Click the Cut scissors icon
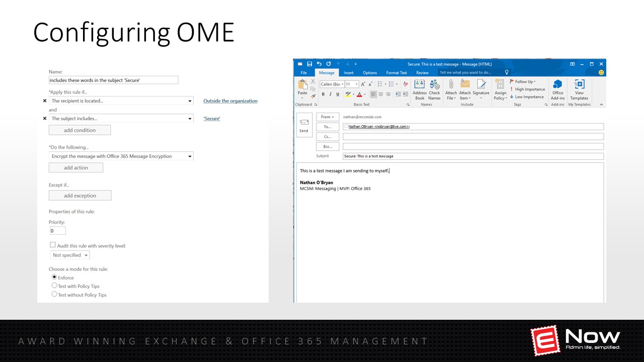This screenshot has height=362, width=644. [x=312, y=81]
